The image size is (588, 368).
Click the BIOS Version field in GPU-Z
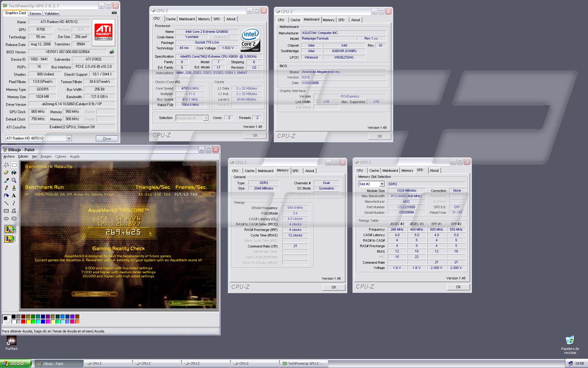(x=68, y=52)
